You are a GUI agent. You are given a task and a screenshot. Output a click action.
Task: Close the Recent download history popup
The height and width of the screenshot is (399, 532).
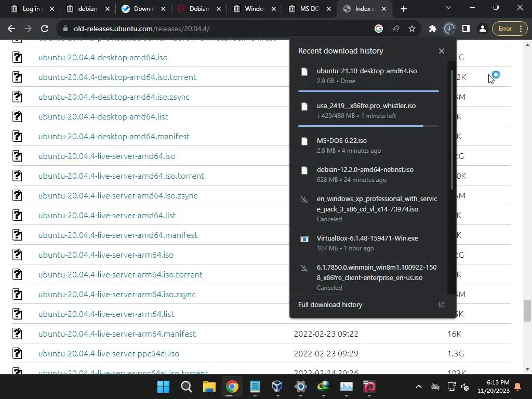click(442, 51)
